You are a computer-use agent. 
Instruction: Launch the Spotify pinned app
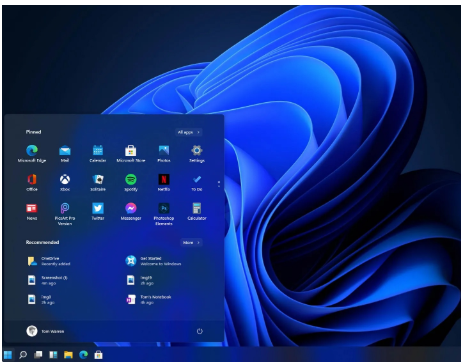click(131, 182)
